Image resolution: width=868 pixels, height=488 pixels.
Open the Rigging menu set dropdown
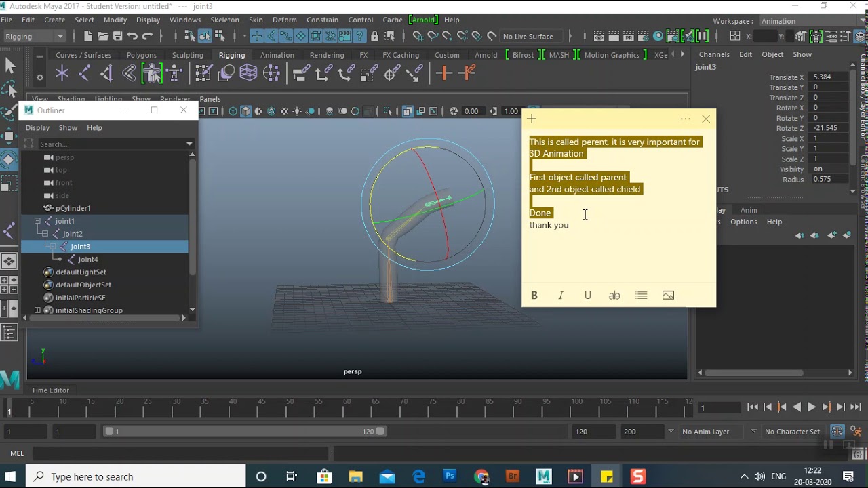(x=35, y=36)
